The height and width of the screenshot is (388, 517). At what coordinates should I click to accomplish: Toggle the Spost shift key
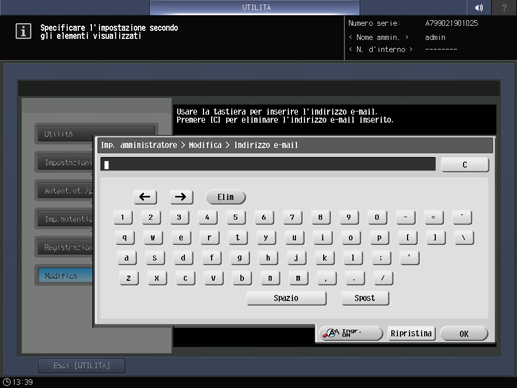point(365,298)
